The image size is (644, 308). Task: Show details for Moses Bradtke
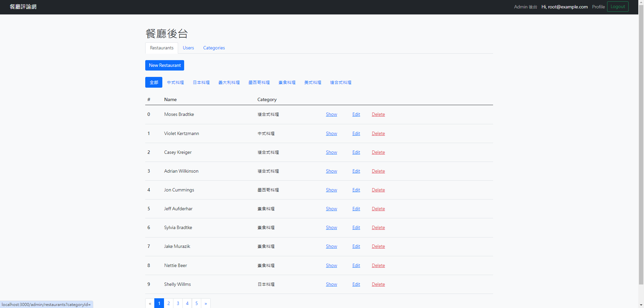pyautogui.click(x=331, y=115)
